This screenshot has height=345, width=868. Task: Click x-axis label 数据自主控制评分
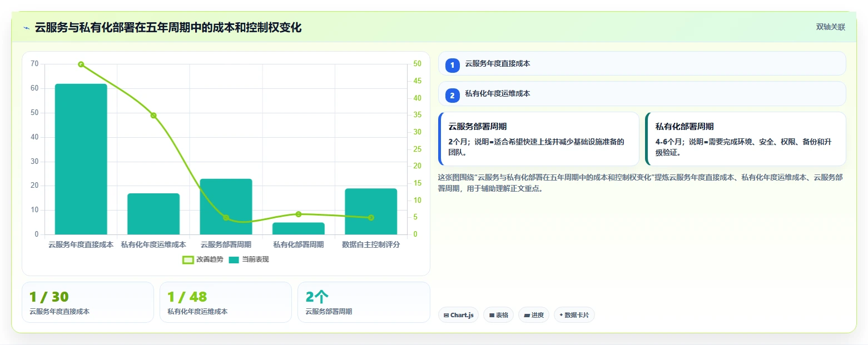point(371,244)
